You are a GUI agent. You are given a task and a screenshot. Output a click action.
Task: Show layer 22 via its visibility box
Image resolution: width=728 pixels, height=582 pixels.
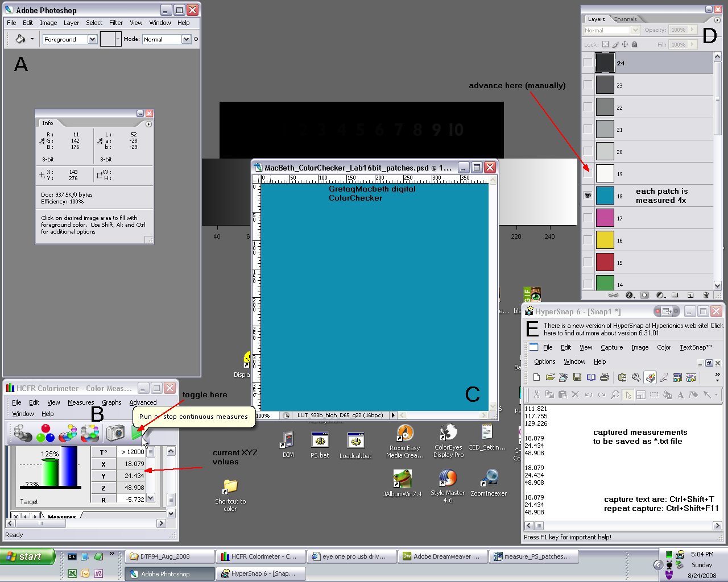tap(588, 107)
